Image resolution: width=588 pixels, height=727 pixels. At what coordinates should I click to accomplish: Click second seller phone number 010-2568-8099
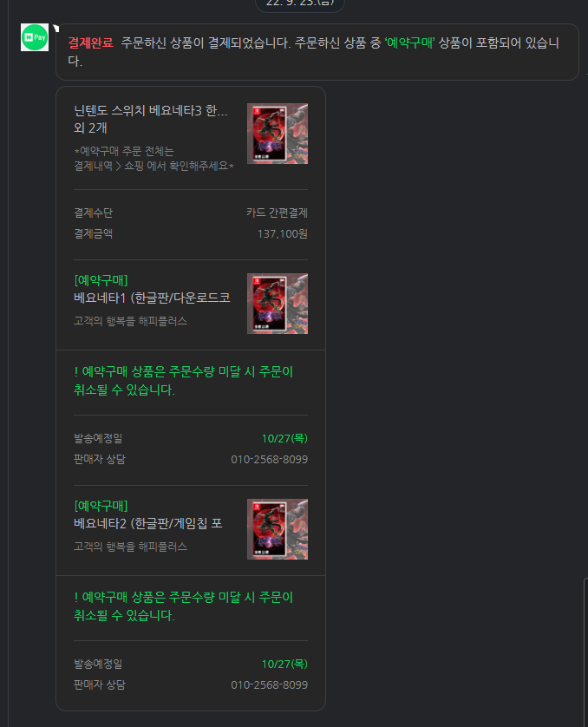269,684
